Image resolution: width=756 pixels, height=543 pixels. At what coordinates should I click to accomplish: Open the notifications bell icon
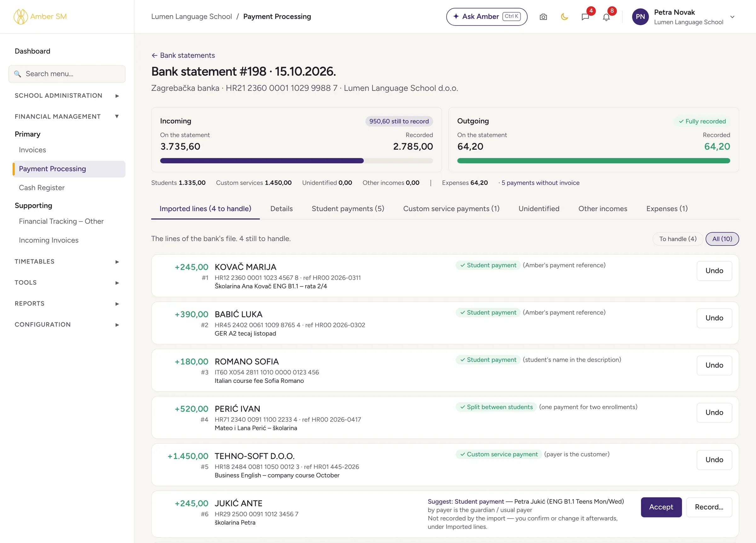tap(606, 17)
